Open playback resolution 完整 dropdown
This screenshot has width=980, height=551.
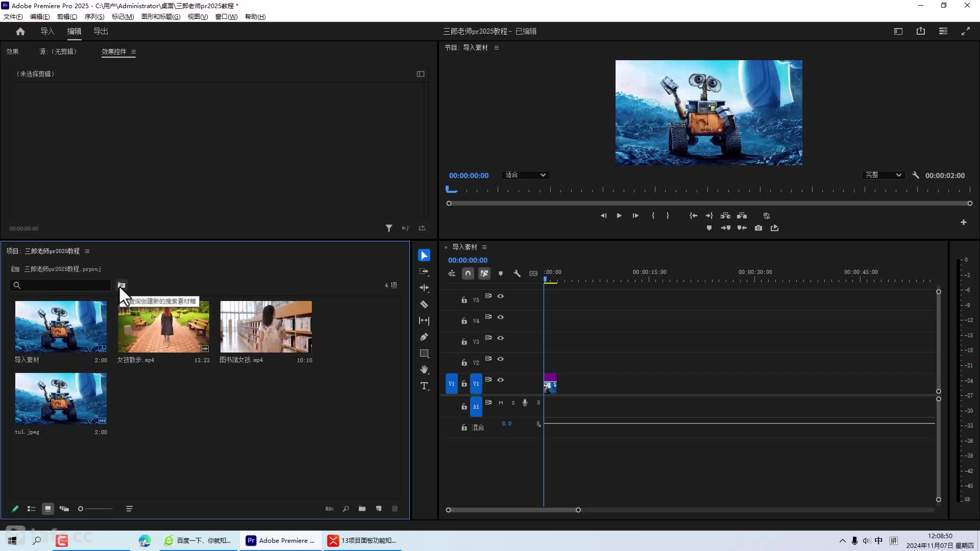tap(883, 175)
